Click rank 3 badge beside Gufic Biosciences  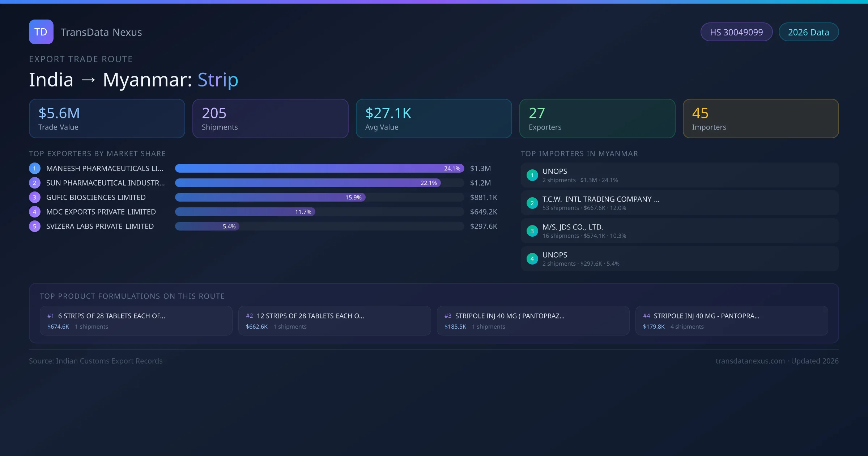(35, 197)
